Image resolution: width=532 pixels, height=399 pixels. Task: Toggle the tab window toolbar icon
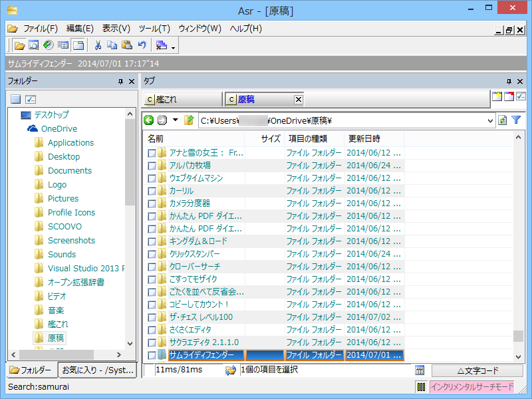[78, 45]
